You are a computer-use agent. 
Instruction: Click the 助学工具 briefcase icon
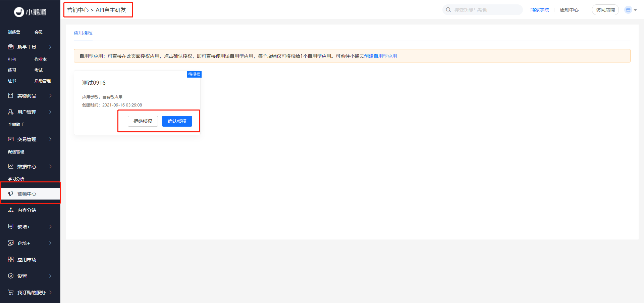tap(11, 47)
